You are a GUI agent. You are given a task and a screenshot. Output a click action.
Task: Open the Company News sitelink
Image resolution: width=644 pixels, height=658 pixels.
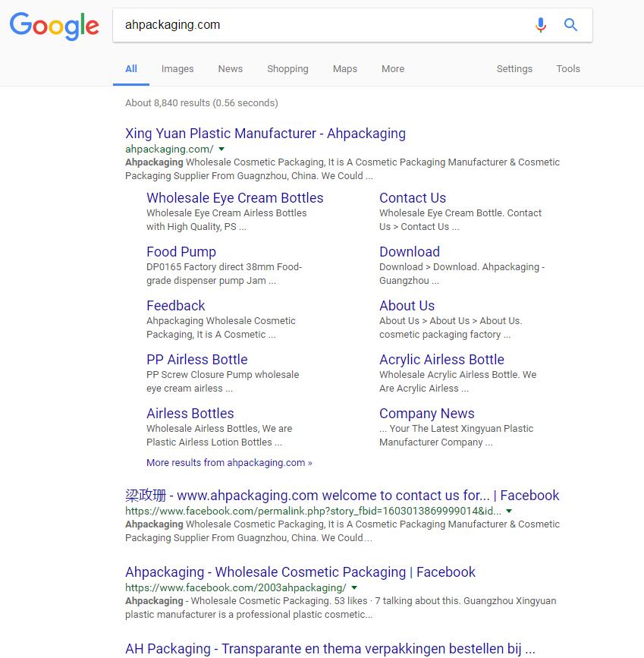[x=426, y=414]
